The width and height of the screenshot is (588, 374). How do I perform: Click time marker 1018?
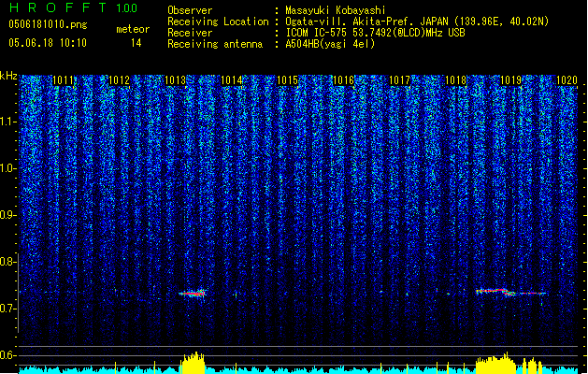pyautogui.click(x=455, y=80)
